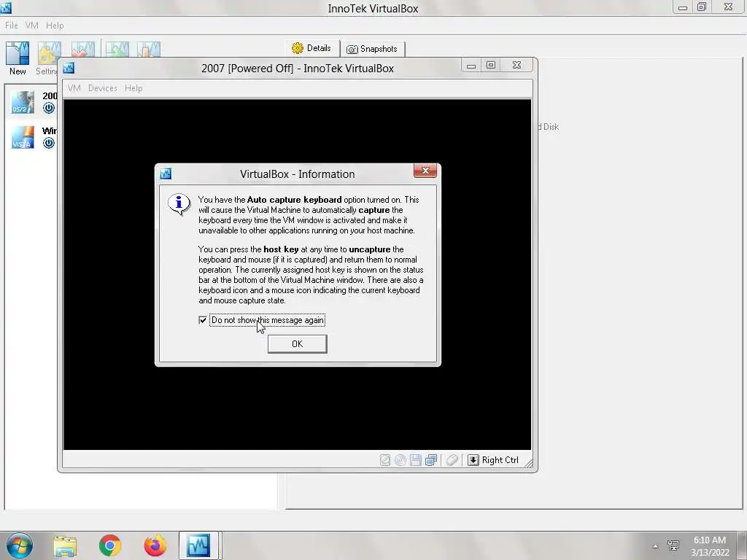Click the green Start VM toolbar icon
The image size is (747, 560).
[117, 50]
